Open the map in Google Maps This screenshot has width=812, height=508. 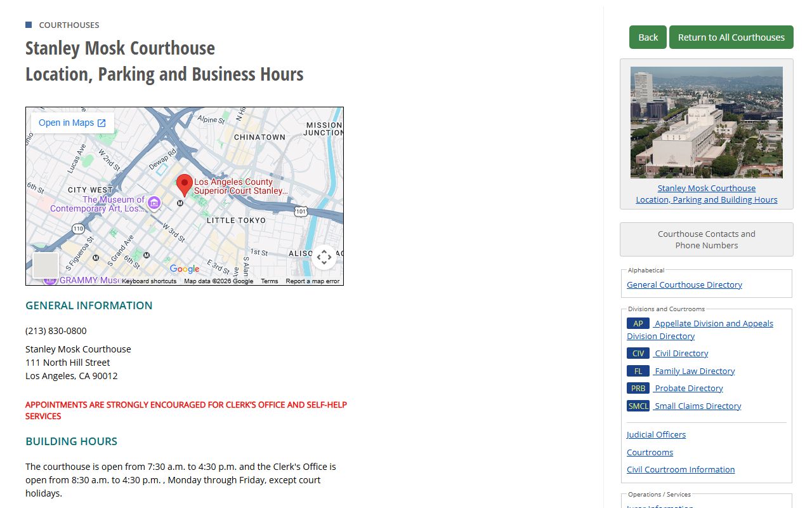(x=72, y=123)
